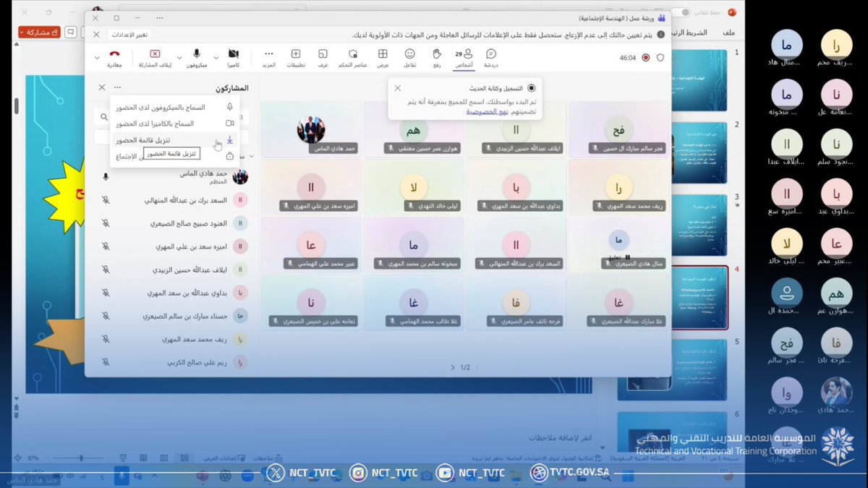
Task: Select السماح بالكاميرا لدى الحضور menu option
Action: (x=174, y=124)
